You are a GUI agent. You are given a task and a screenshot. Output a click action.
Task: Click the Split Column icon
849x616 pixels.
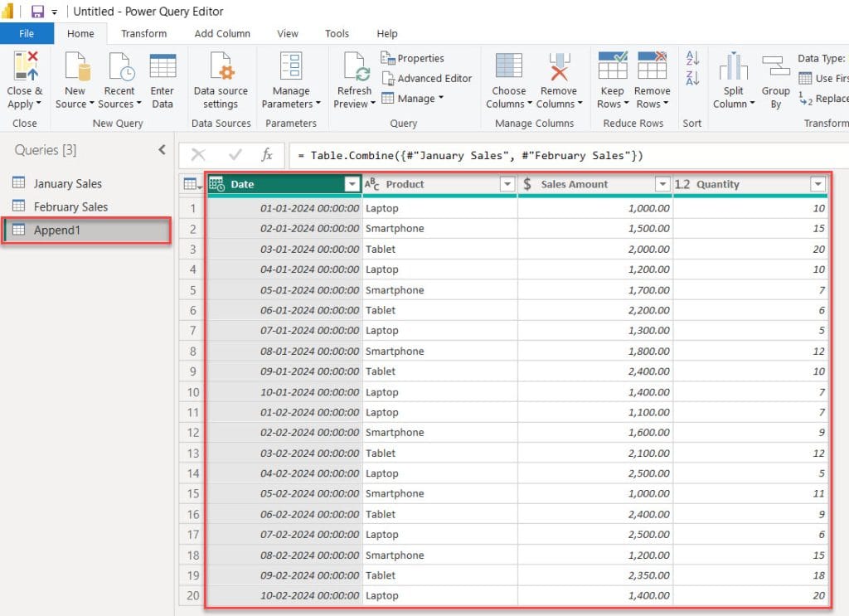point(734,66)
